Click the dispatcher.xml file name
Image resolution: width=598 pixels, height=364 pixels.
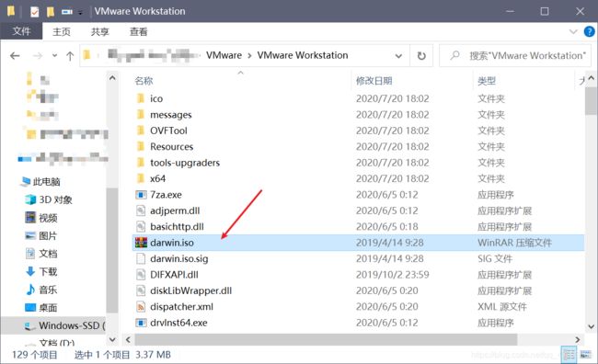181,306
